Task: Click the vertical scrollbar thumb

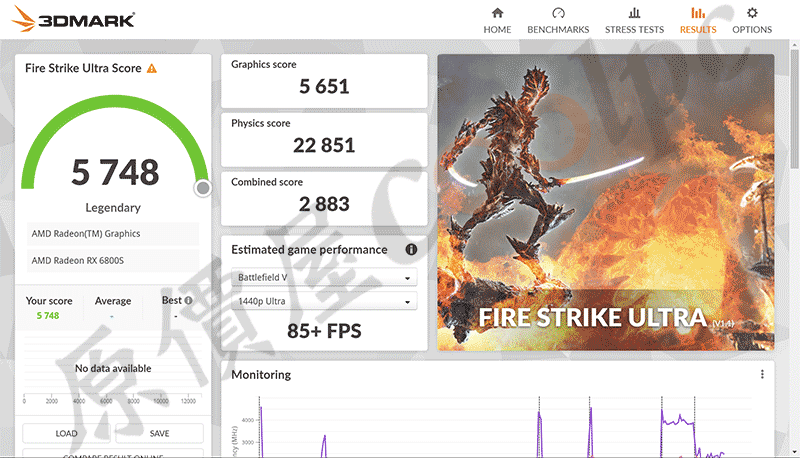Action: 794,109
